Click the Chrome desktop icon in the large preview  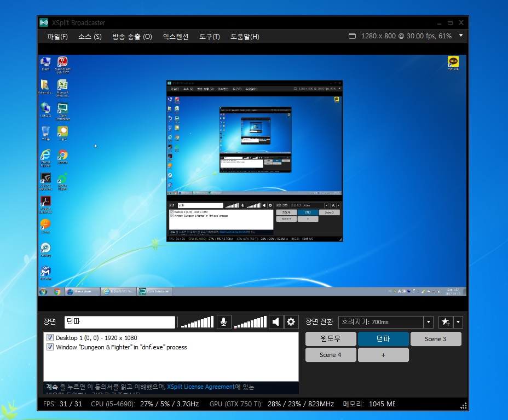[62, 157]
